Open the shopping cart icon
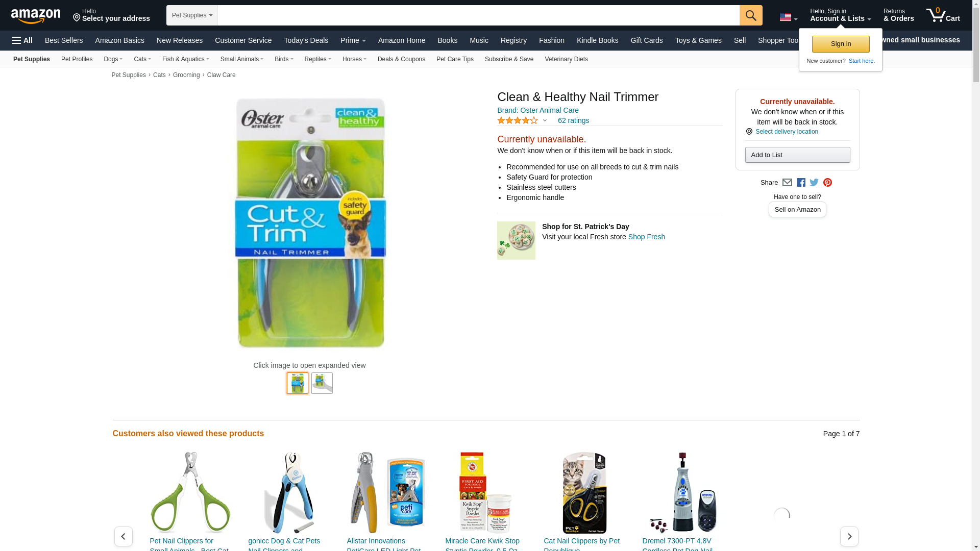This screenshot has width=980, height=551. 943,15
